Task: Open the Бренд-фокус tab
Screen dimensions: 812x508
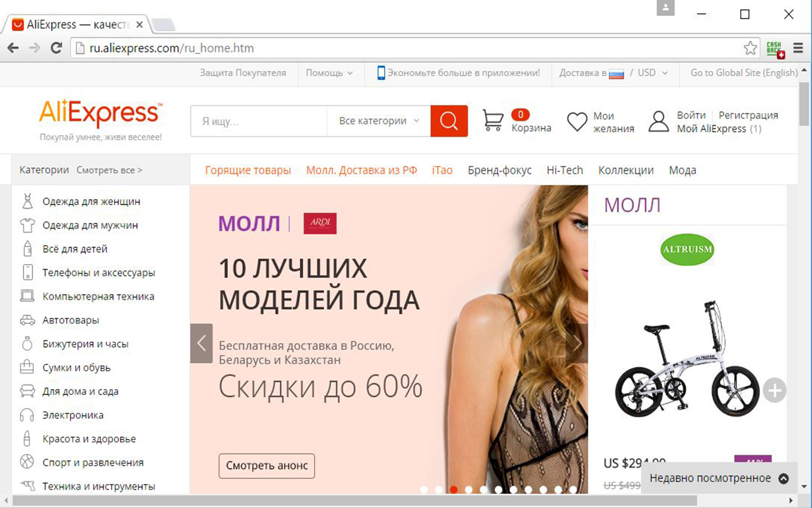Action: pos(500,170)
